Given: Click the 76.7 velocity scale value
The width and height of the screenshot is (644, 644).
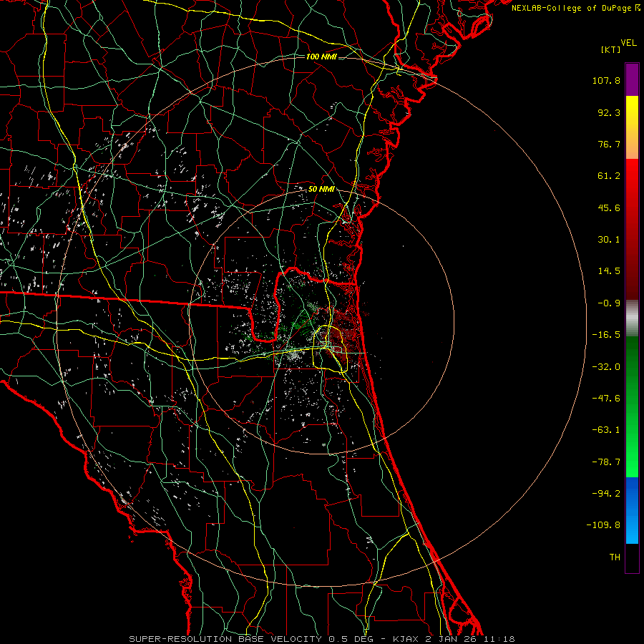Looking at the screenshot, I should pyautogui.click(x=609, y=144).
